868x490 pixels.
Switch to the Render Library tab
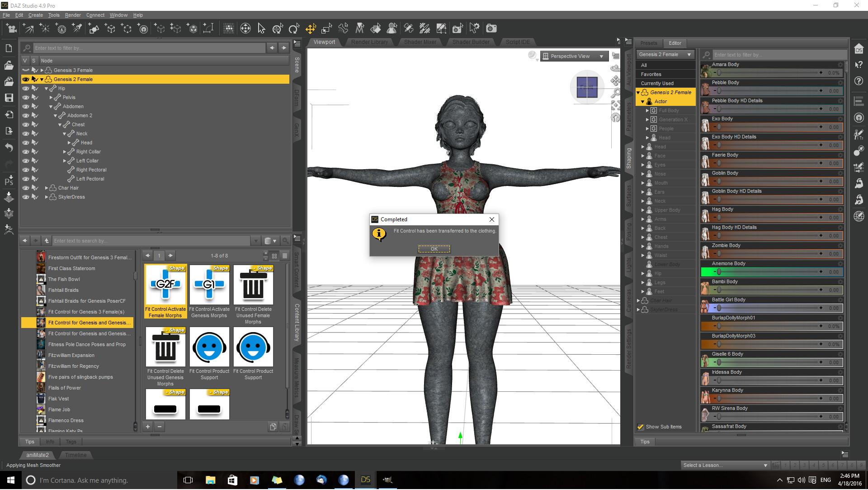click(369, 42)
